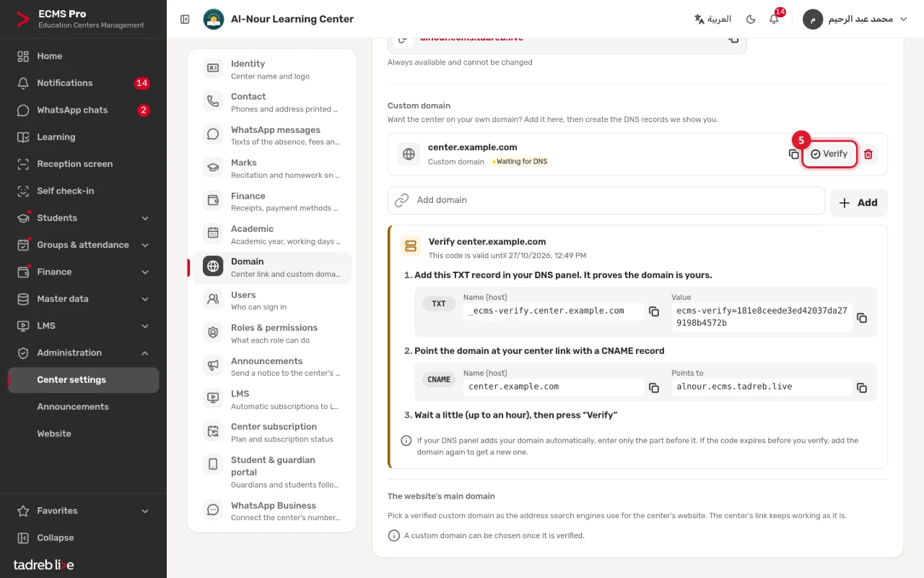The image size is (924, 578).
Task: Copy CNAME target alnour.ecms.tadreb.live
Action: point(862,388)
